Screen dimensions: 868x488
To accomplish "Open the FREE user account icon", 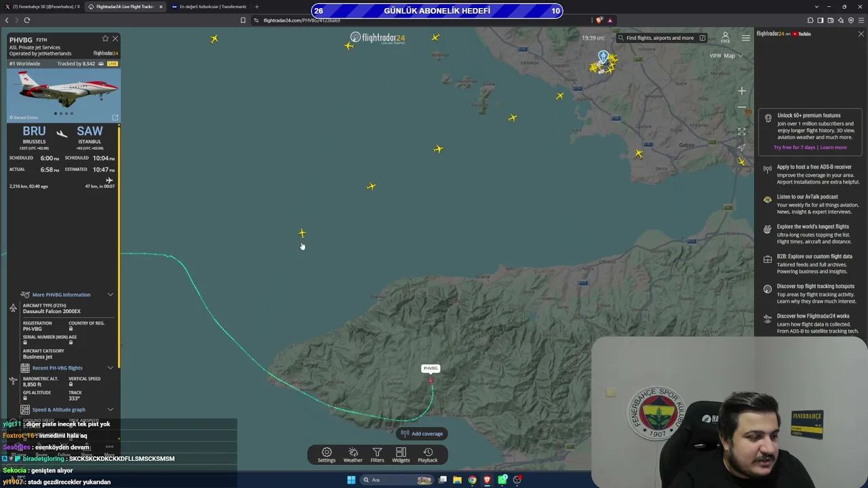I will 725,37.
